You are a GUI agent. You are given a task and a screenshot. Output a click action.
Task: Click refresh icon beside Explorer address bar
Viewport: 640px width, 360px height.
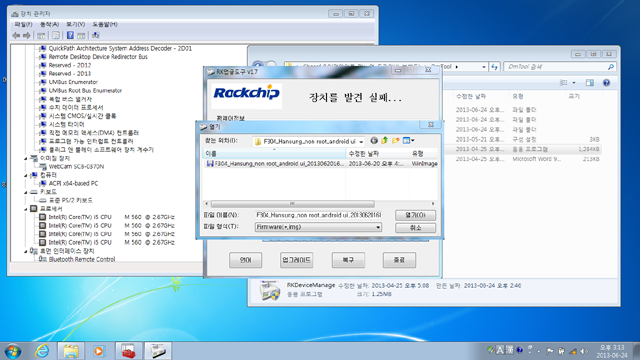pyautogui.click(x=495, y=67)
